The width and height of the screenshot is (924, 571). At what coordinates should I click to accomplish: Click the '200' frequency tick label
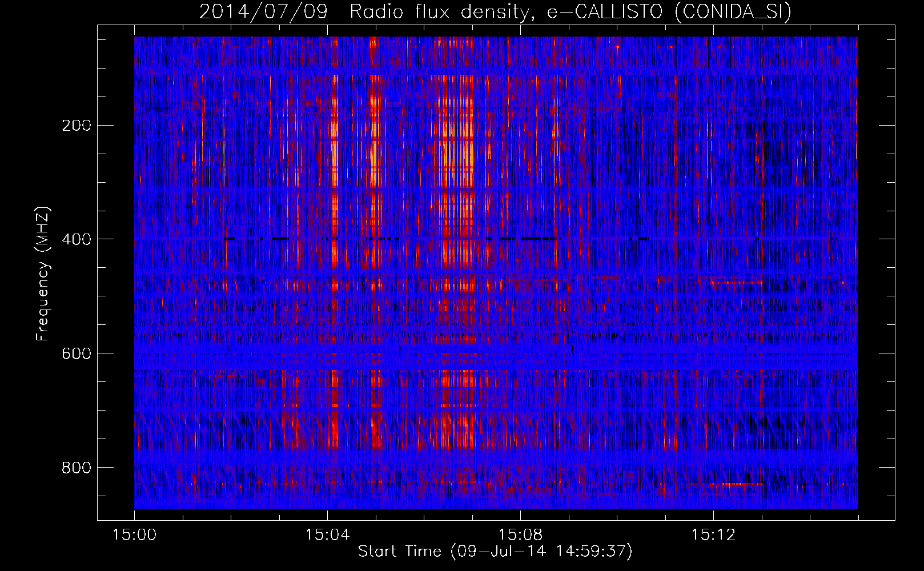click(x=76, y=126)
